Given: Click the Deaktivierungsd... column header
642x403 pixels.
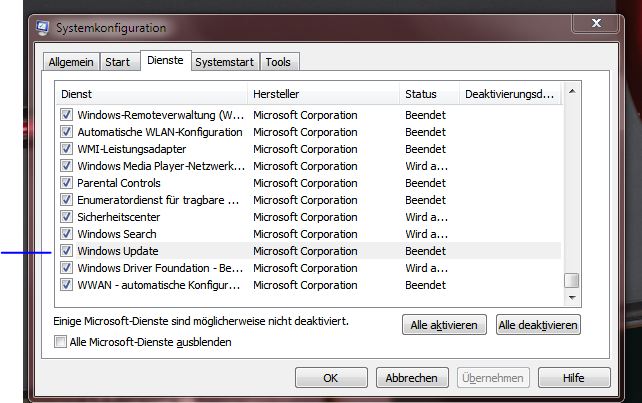Looking at the screenshot, I should 511,94.
